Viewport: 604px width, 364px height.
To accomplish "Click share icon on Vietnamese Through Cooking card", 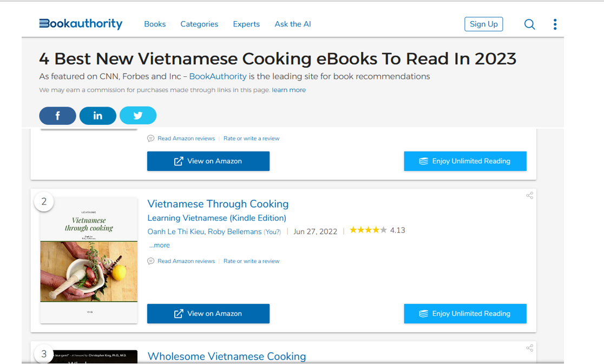I will pos(530,195).
